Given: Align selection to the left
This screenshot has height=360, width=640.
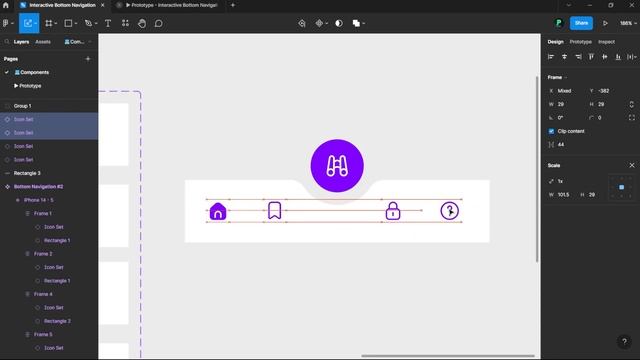Looking at the screenshot, I should pyautogui.click(x=551, y=57).
